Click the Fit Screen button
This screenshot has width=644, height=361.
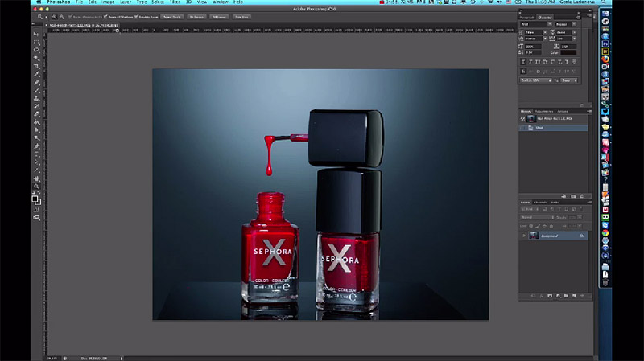[196, 17]
